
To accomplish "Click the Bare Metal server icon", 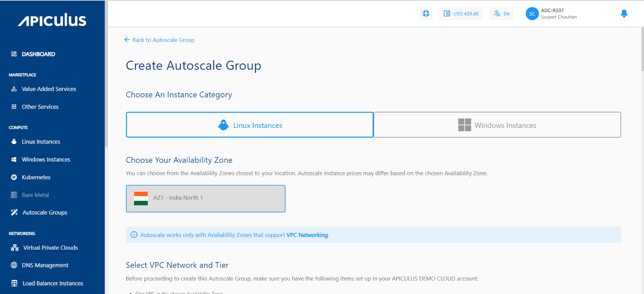I will (x=14, y=195).
